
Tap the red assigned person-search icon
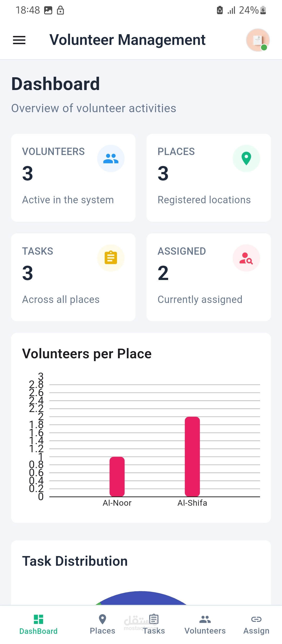click(x=246, y=258)
